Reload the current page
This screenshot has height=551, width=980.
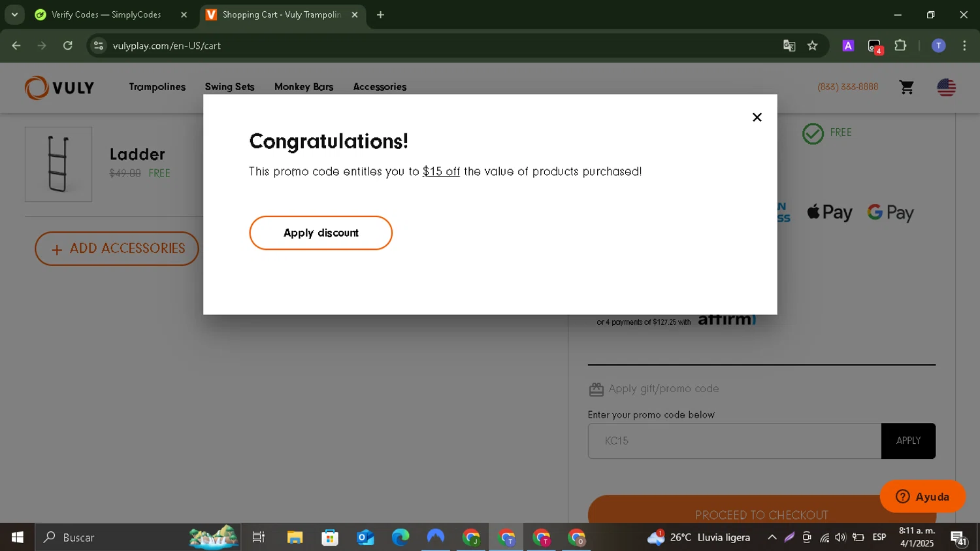click(68, 46)
